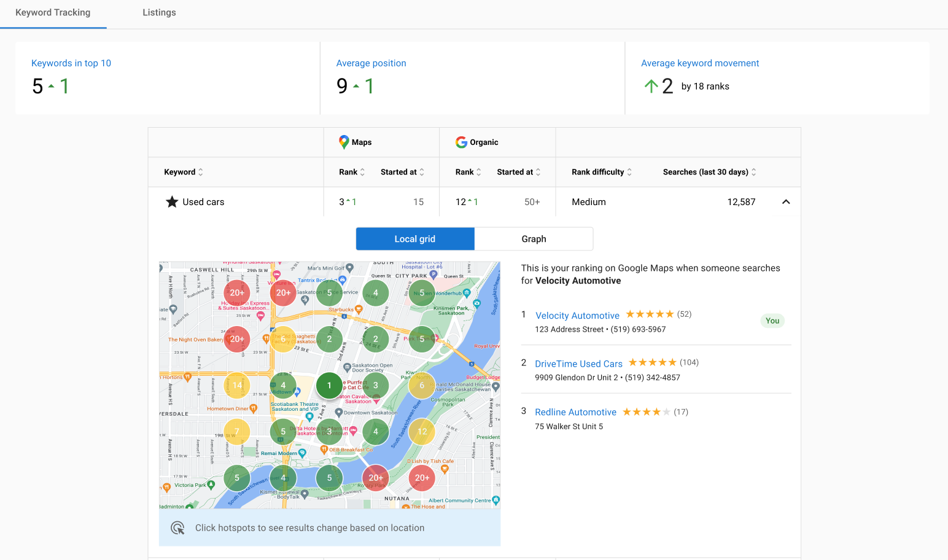Image resolution: width=948 pixels, height=560 pixels.
Task: Click the green You badge
Action: coord(772,321)
